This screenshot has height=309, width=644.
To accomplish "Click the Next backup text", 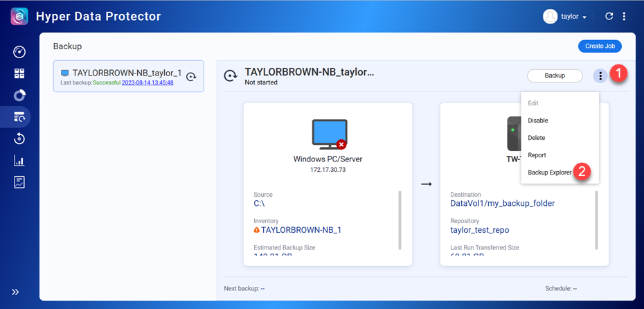I will (244, 288).
